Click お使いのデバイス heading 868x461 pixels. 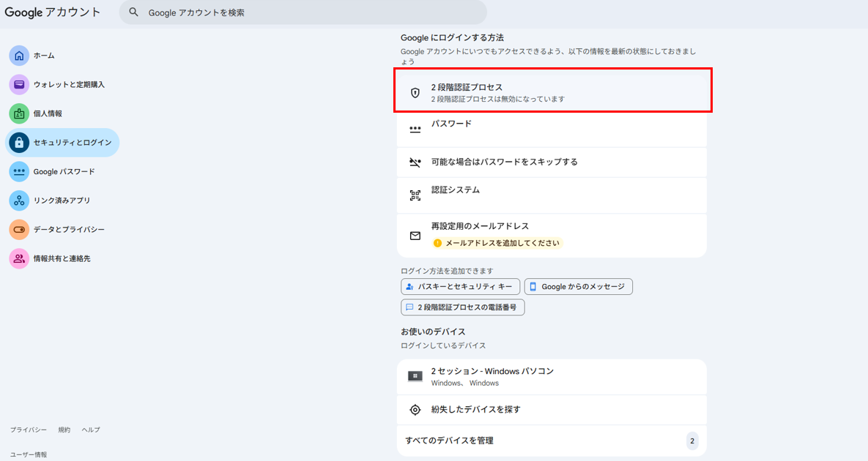coord(433,332)
